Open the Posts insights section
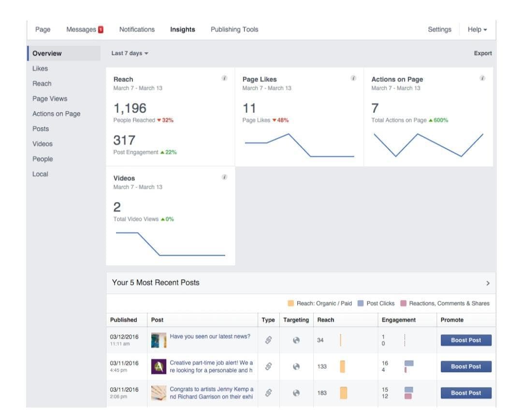 [x=41, y=129]
